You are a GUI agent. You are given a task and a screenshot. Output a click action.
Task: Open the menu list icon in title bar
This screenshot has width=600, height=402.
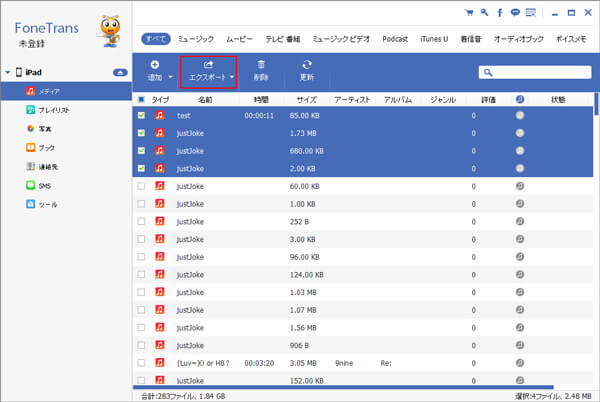click(531, 13)
